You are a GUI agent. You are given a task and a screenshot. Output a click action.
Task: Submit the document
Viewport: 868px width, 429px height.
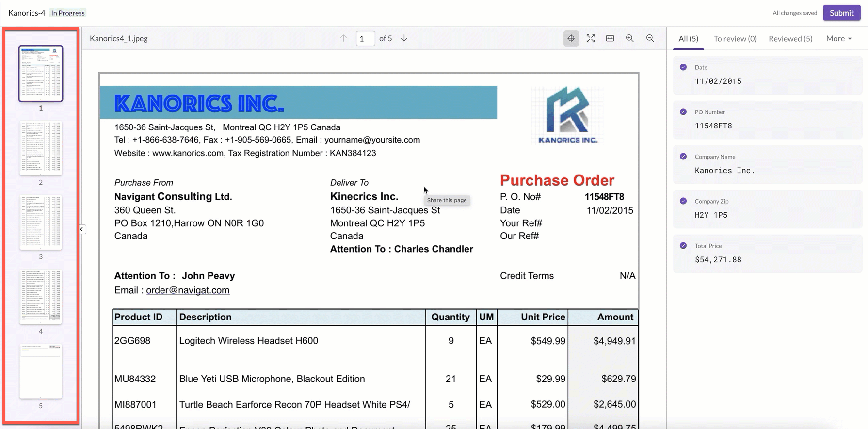pos(842,13)
